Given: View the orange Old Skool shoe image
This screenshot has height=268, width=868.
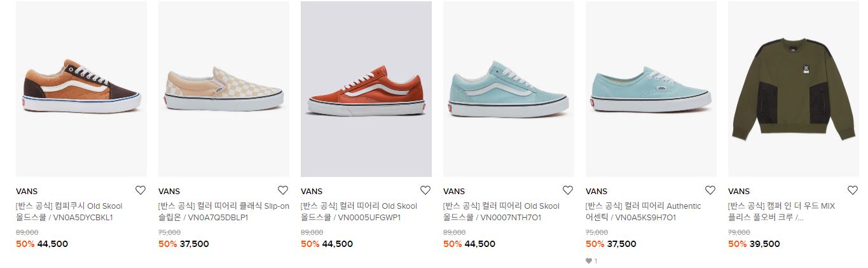Looking at the screenshot, I should click(x=366, y=89).
